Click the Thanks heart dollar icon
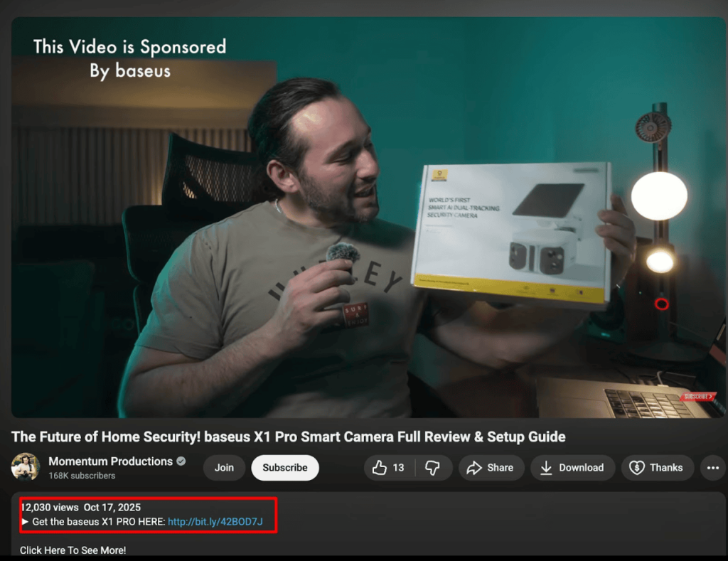This screenshot has height=561, width=728. [636, 468]
